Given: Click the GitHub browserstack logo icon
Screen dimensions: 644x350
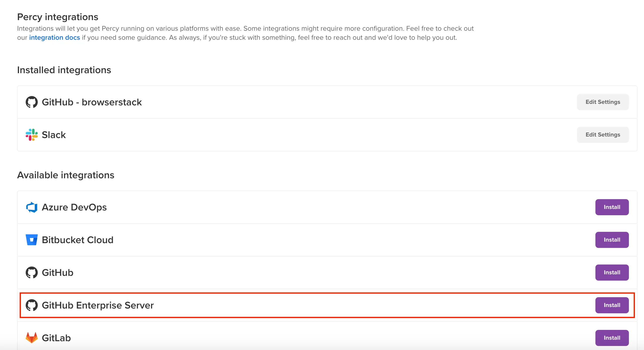Looking at the screenshot, I should pos(32,102).
